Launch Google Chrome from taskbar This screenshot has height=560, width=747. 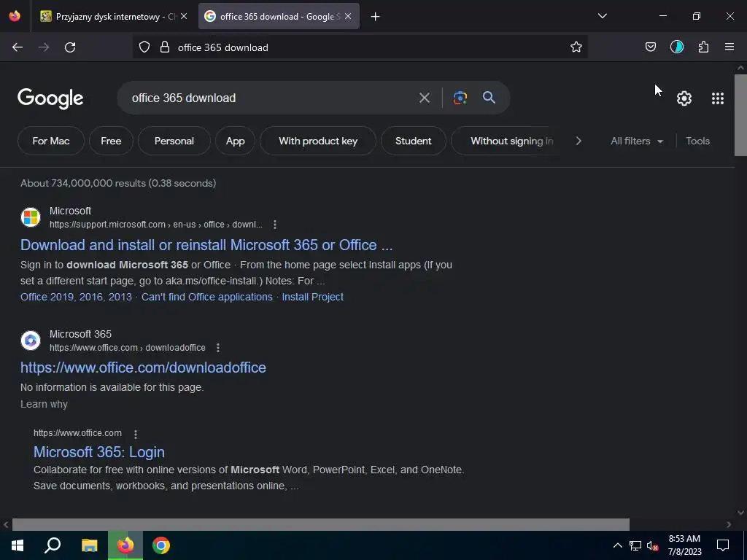(161, 545)
